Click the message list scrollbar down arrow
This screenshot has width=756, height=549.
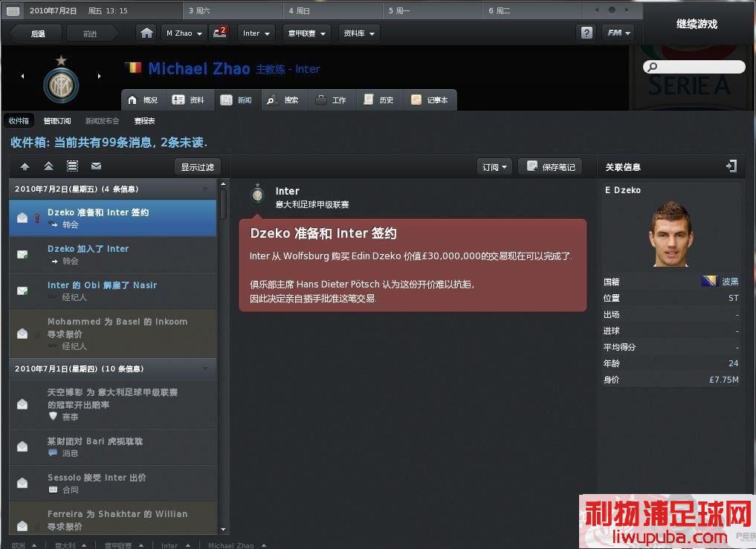[x=223, y=529]
